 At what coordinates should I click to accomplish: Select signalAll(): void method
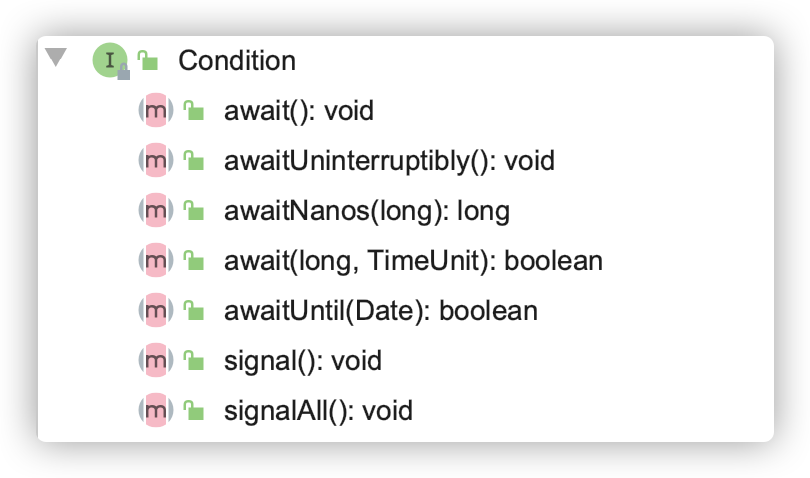318,411
